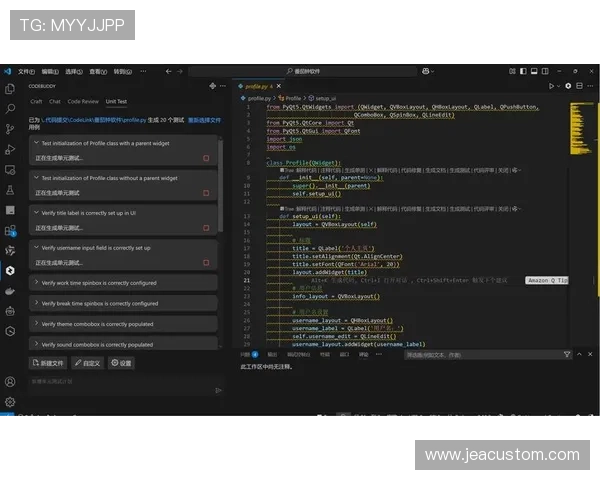Screen dimensions: 600x480
Task: Open the Source Control view
Action: point(10,128)
